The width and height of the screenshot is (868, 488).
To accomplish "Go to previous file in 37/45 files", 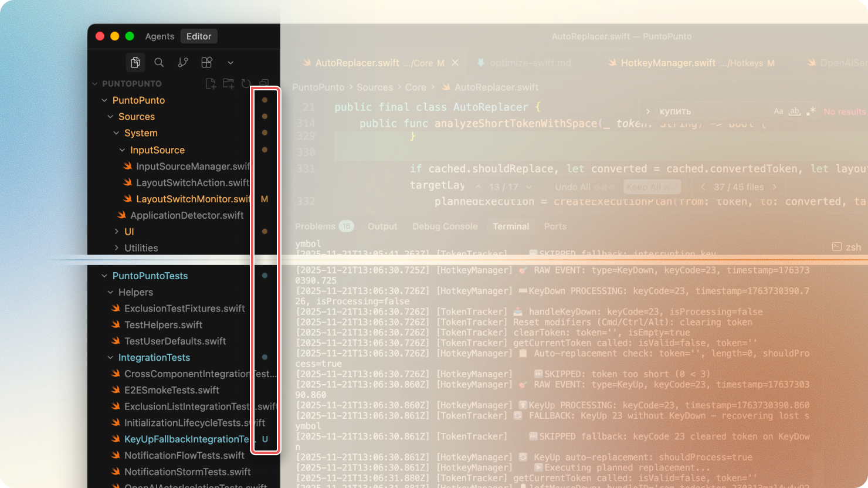I will (704, 187).
